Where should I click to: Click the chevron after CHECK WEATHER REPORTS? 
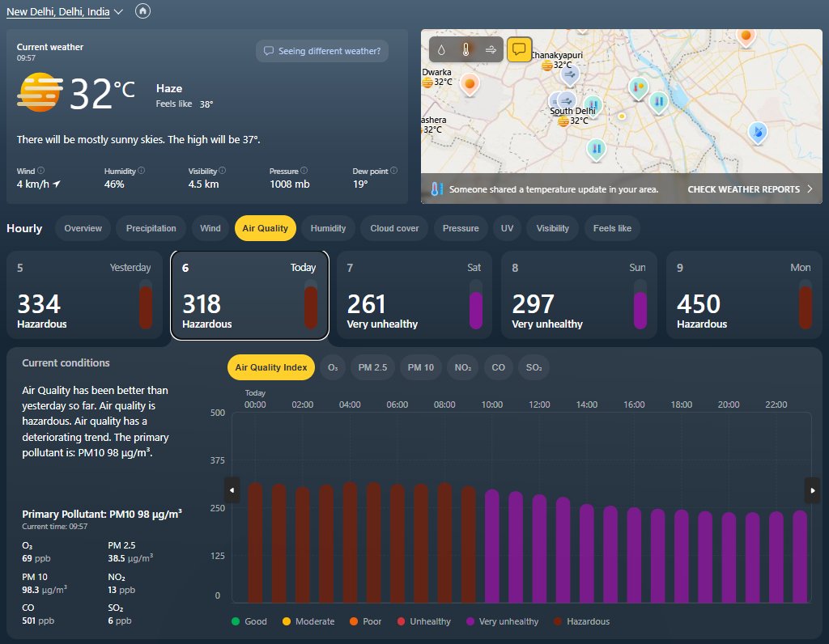810,189
